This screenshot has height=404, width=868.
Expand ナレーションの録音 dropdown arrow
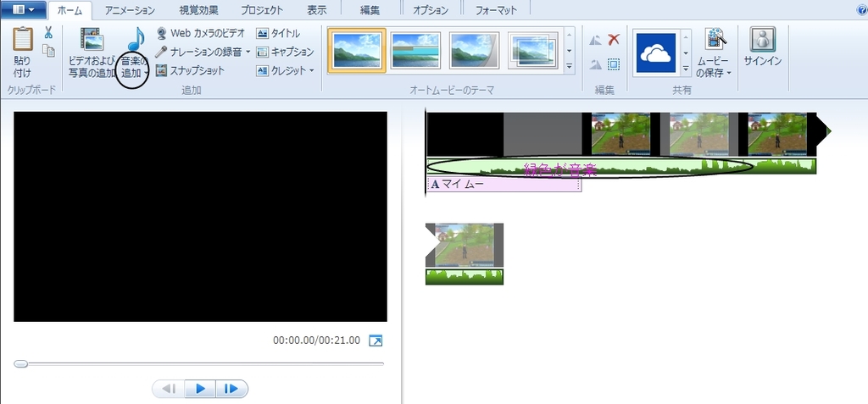pos(248,52)
